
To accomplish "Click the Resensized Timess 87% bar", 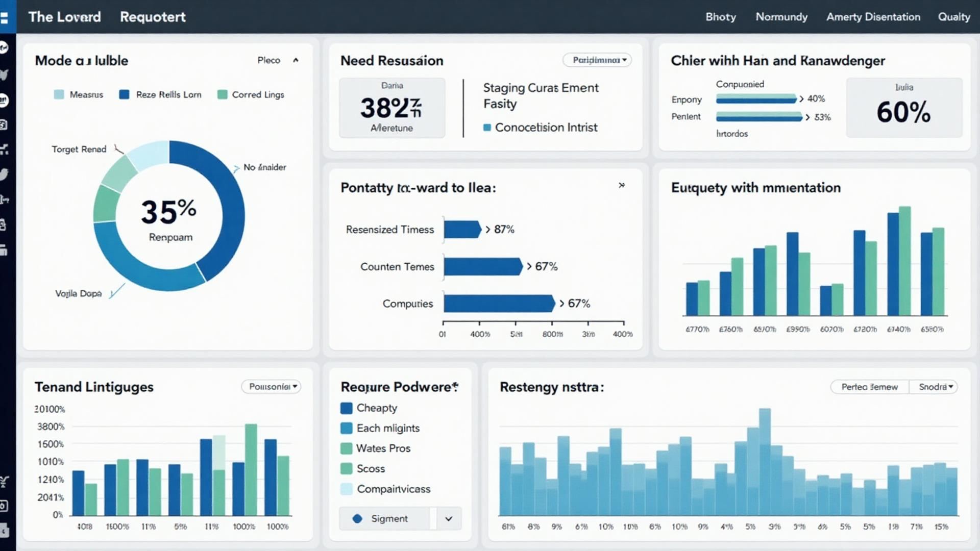I will click(462, 230).
